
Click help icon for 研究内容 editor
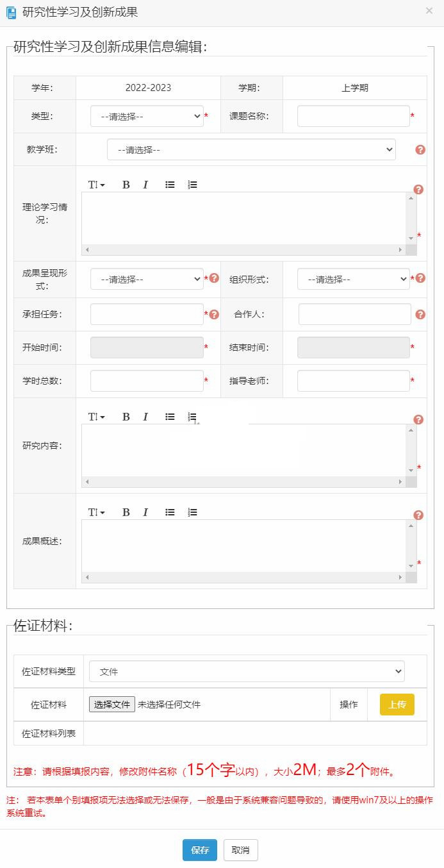click(x=418, y=419)
